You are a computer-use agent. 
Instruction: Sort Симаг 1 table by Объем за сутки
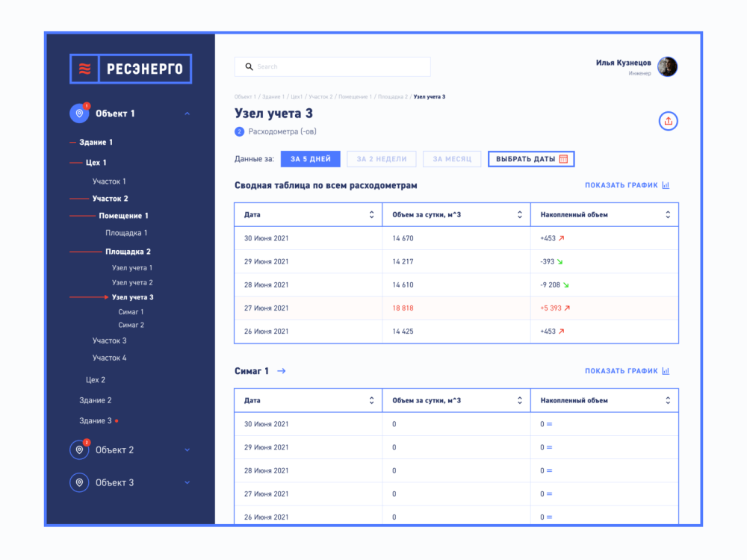[x=520, y=400]
